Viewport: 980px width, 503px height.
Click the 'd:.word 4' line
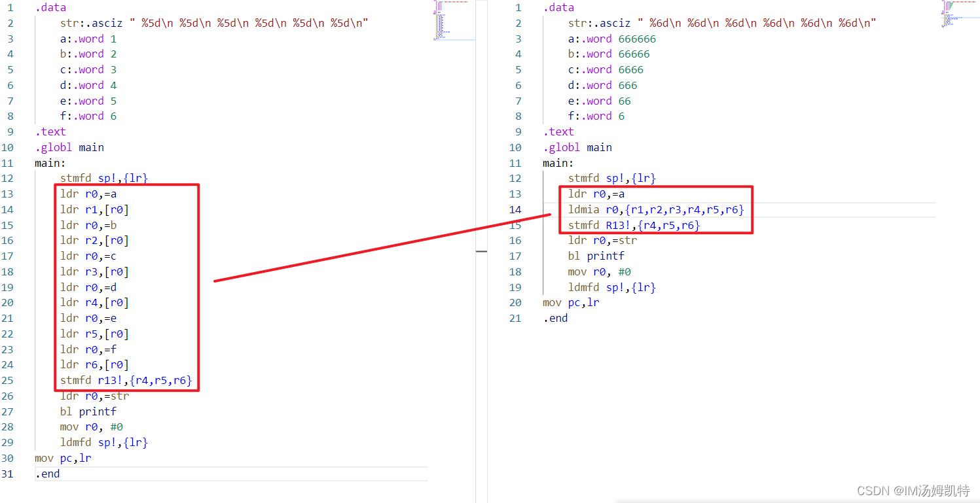pyautogui.click(x=88, y=85)
